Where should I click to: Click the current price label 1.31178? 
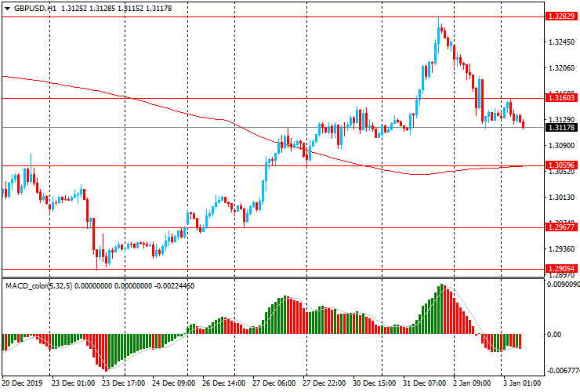(561, 127)
